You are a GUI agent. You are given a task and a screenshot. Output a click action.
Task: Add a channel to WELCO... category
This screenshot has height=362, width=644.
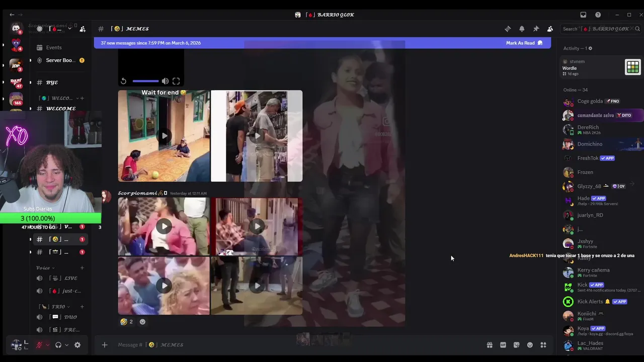[x=82, y=98]
